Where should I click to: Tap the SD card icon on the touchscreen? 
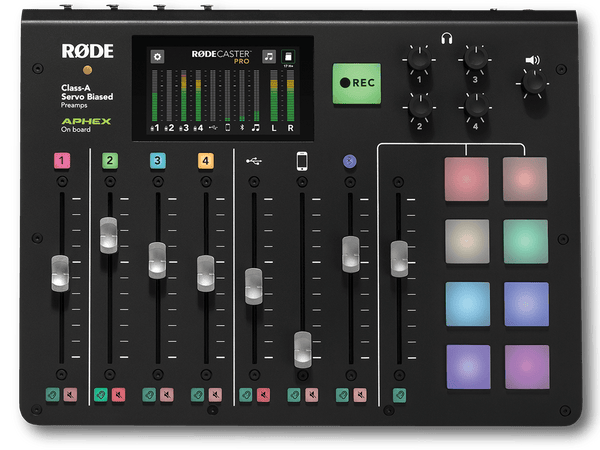pos(288,57)
